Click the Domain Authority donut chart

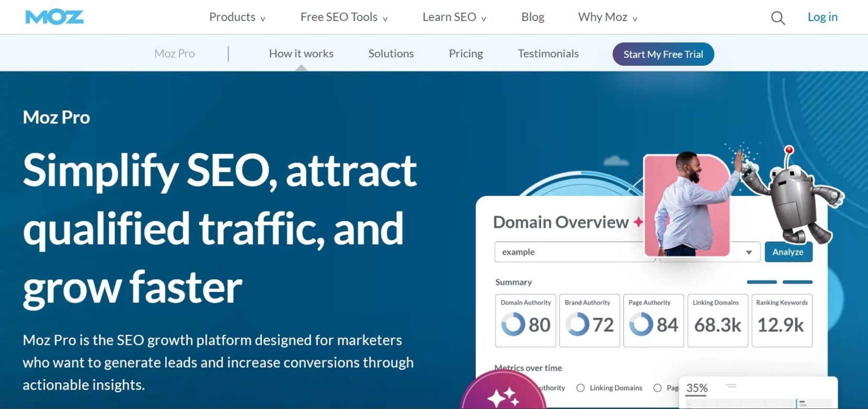[513, 324]
